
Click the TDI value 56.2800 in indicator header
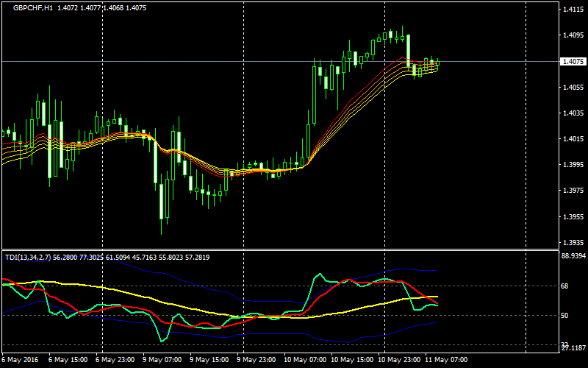point(65,257)
